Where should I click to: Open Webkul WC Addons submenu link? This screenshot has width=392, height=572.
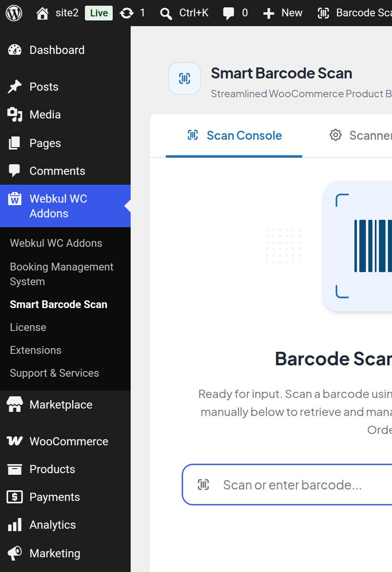click(56, 243)
